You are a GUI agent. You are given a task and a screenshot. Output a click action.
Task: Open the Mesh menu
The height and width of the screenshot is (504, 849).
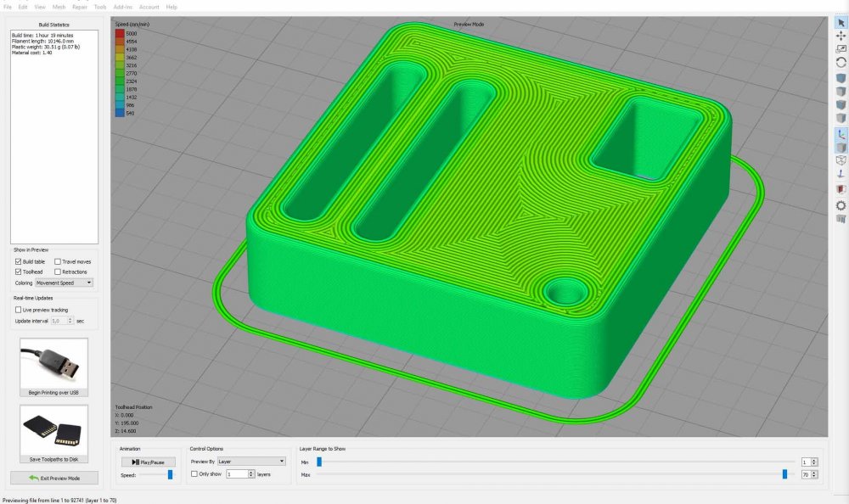pos(59,7)
